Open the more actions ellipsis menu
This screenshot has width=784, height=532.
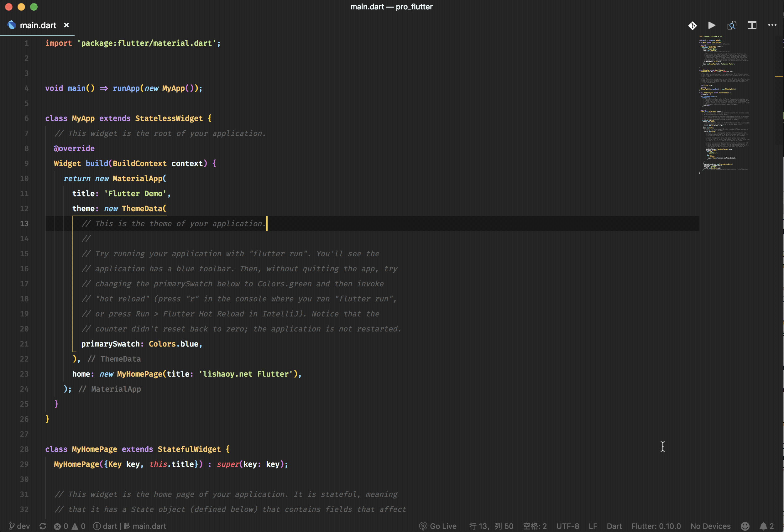[x=772, y=25]
